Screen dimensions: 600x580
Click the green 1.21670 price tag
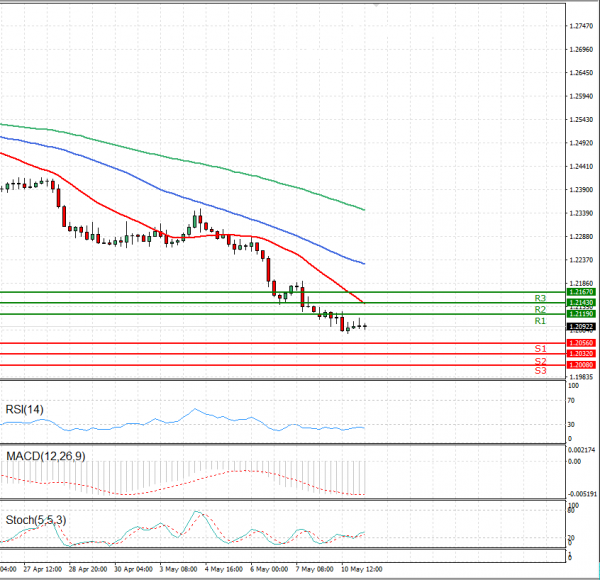(581, 292)
